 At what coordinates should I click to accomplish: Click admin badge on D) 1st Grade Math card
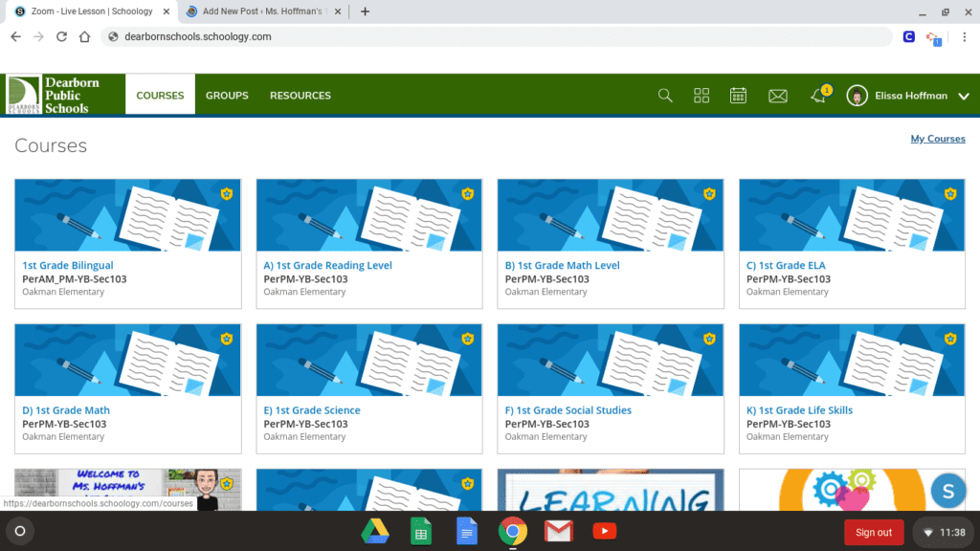click(226, 339)
